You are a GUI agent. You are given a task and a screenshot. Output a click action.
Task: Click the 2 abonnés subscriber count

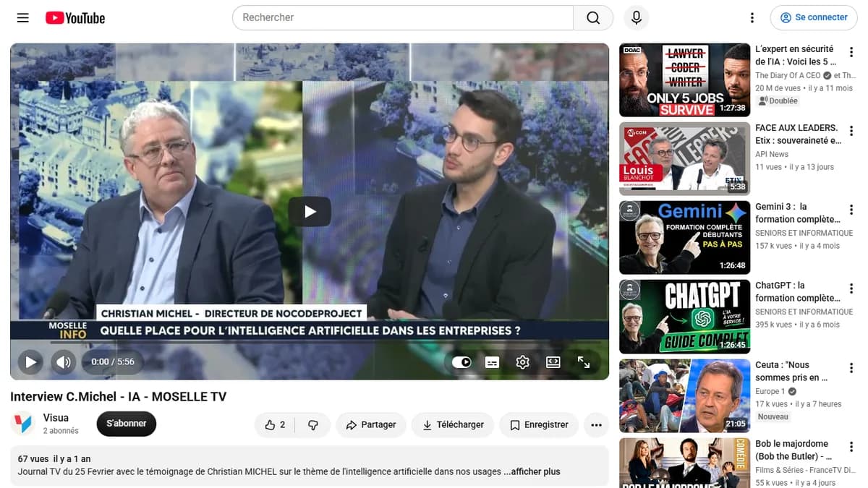pos(61,431)
